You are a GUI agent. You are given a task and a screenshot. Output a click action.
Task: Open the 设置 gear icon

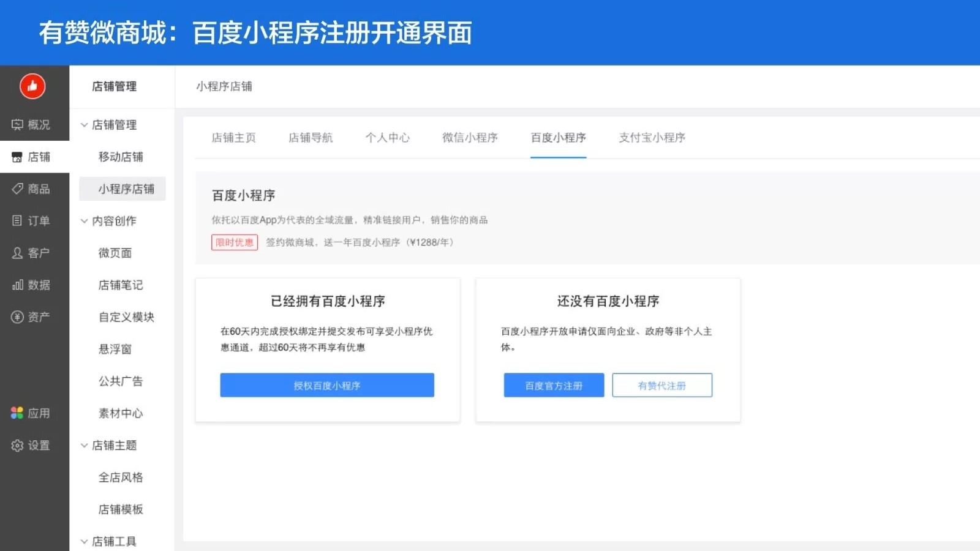(x=17, y=445)
